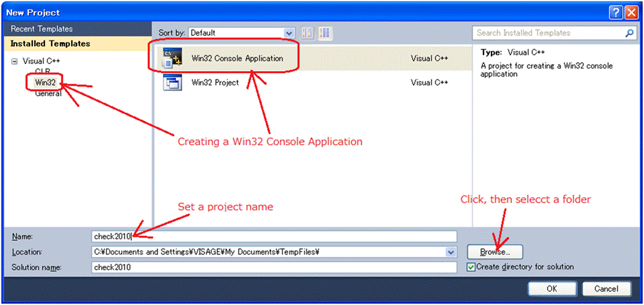Click the project Name text field
The height and width of the screenshot is (305, 644).
(273, 236)
